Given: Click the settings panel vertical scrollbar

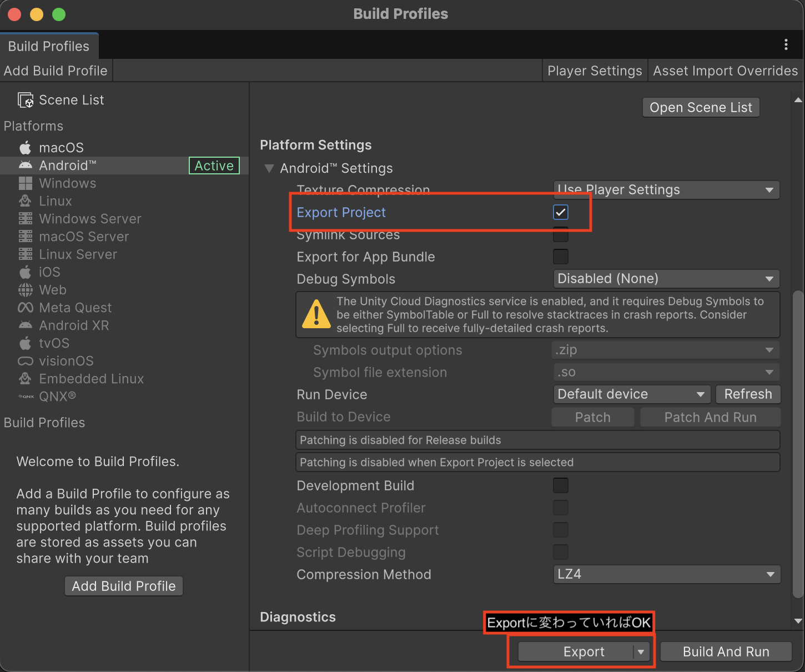Looking at the screenshot, I should pyautogui.click(x=798, y=444).
